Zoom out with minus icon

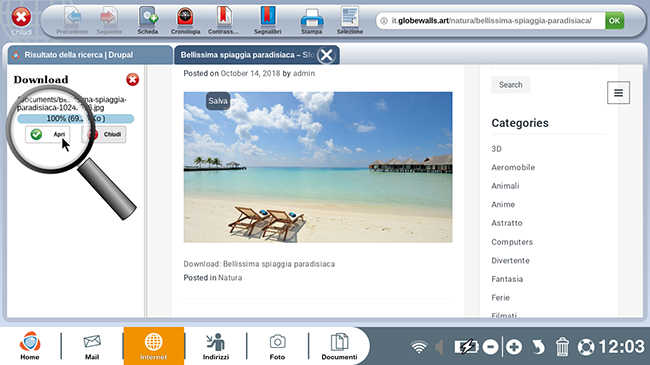click(x=490, y=347)
